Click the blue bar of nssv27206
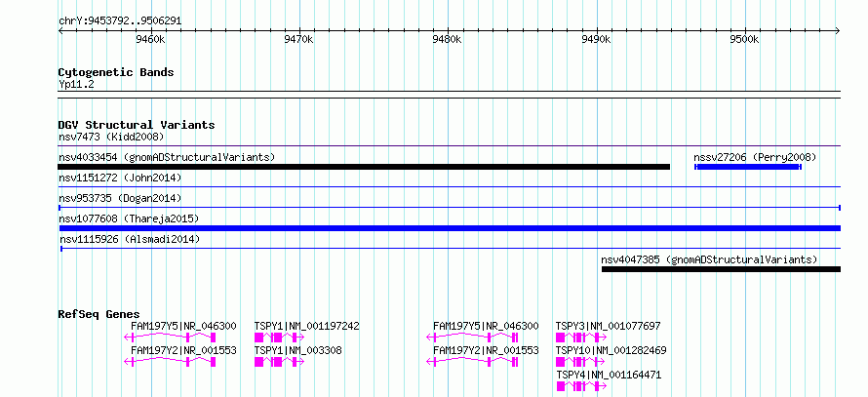Screen dimensions: 868x397 click(x=748, y=167)
